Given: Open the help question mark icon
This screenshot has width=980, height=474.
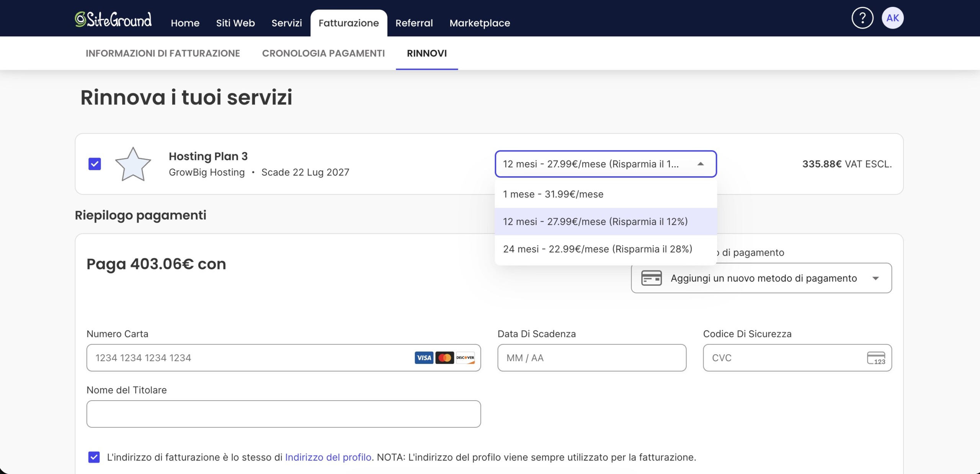Looking at the screenshot, I should point(862,18).
